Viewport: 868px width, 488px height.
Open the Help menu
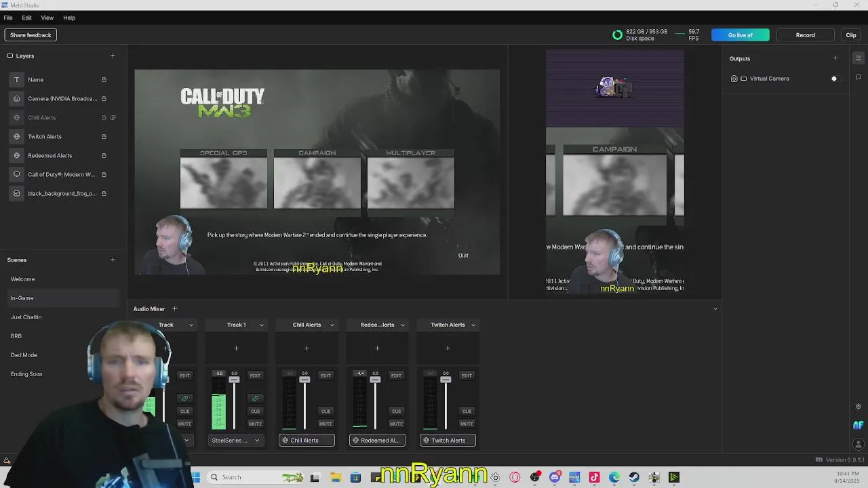click(x=69, y=18)
